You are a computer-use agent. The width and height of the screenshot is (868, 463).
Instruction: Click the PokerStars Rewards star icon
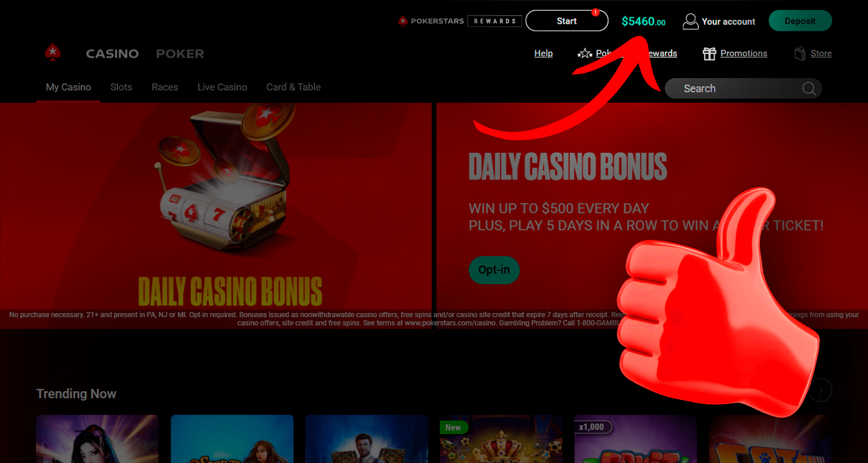click(x=585, y=54)
